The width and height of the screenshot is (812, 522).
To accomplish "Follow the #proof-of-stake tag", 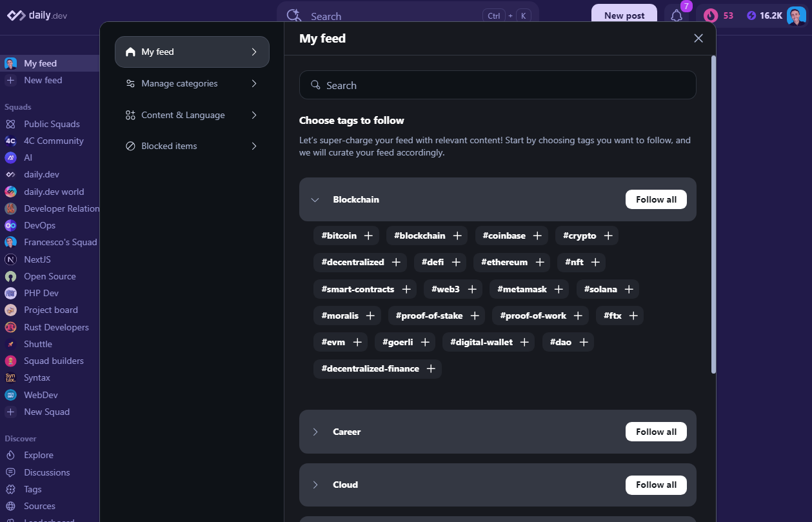I will point(437,316).
